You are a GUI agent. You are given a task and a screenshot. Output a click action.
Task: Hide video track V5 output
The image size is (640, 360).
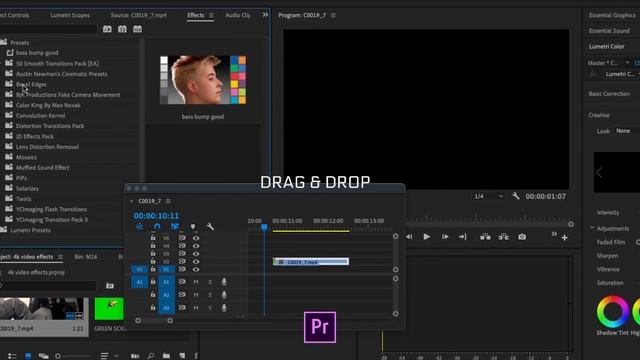point(196,238)
